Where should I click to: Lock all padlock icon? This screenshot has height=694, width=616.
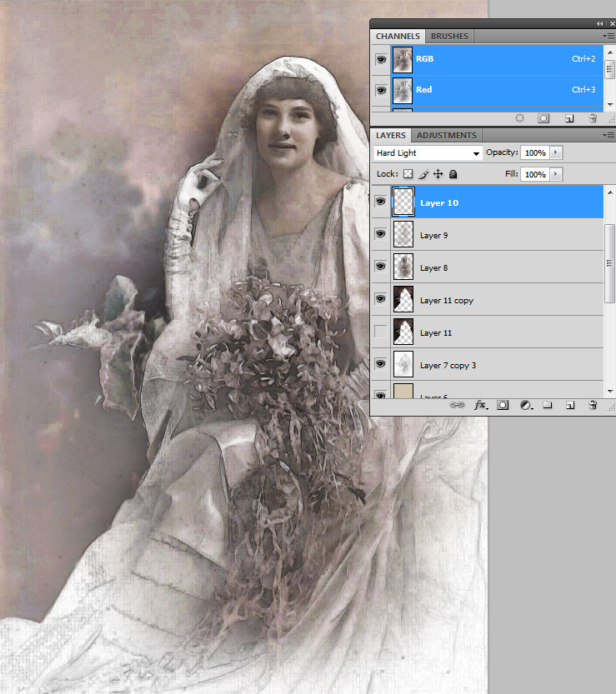pyautogui.click(x=453, y=174)
